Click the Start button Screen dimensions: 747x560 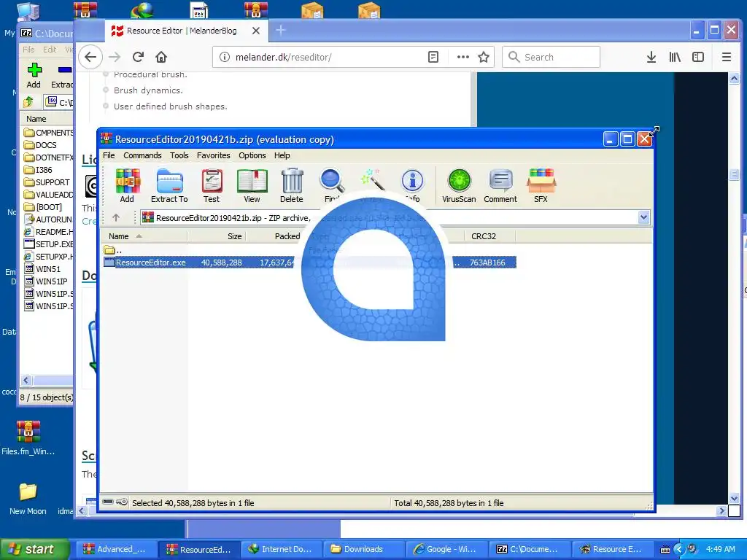(x=34, y=549)
